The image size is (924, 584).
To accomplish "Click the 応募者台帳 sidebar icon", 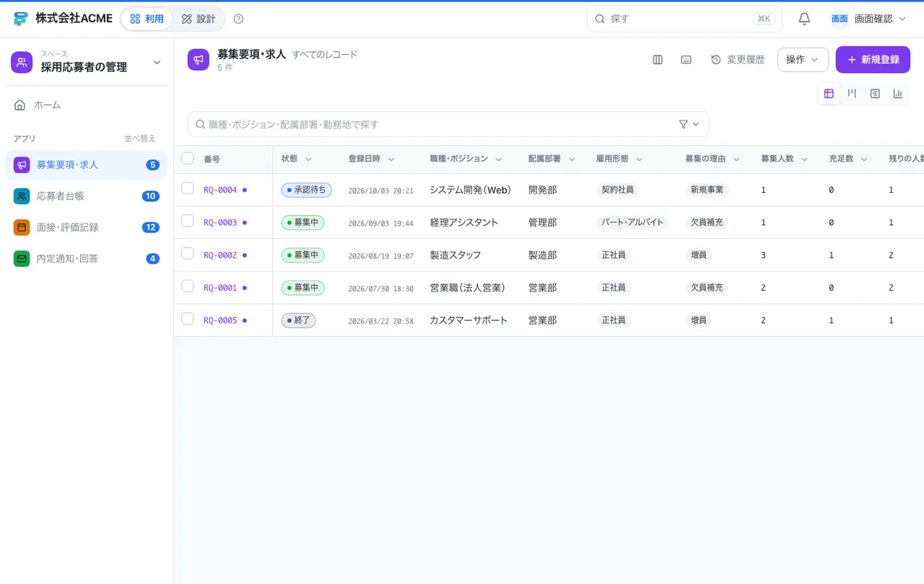I will 22,196.
